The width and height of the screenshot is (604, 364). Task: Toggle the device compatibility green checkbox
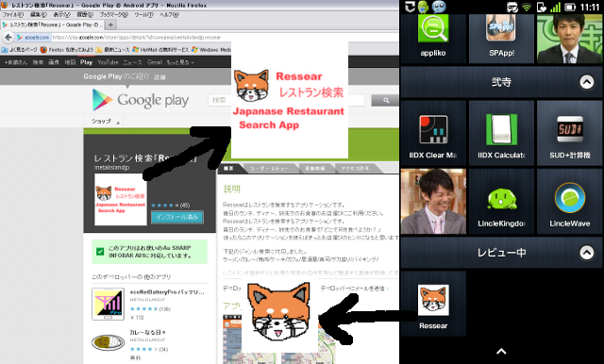click(100, 252)
